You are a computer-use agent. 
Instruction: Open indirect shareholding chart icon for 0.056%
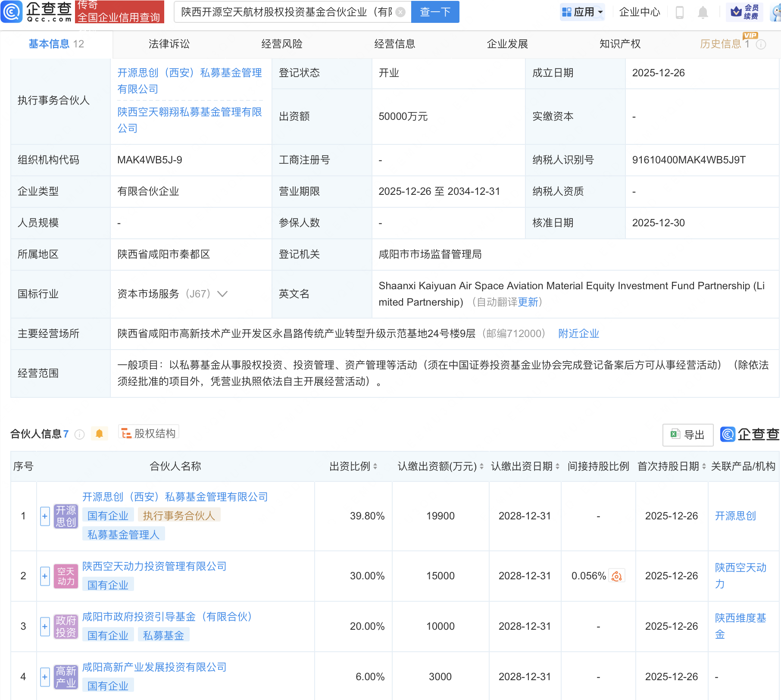(617, 576)
